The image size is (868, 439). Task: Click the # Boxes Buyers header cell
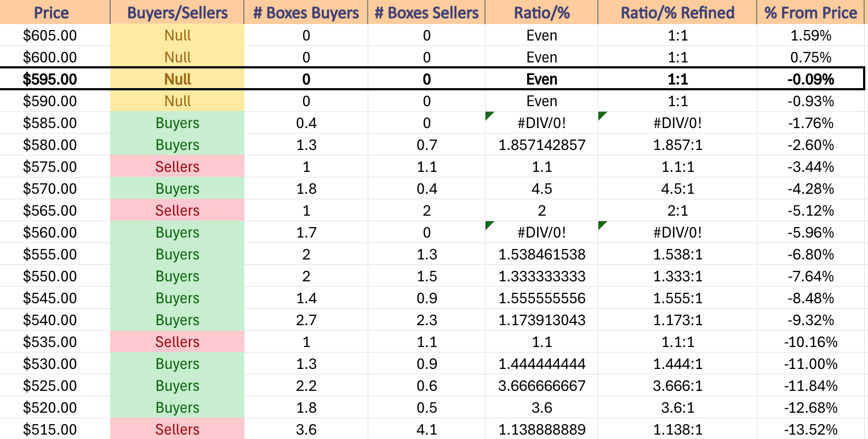(306, 12)
